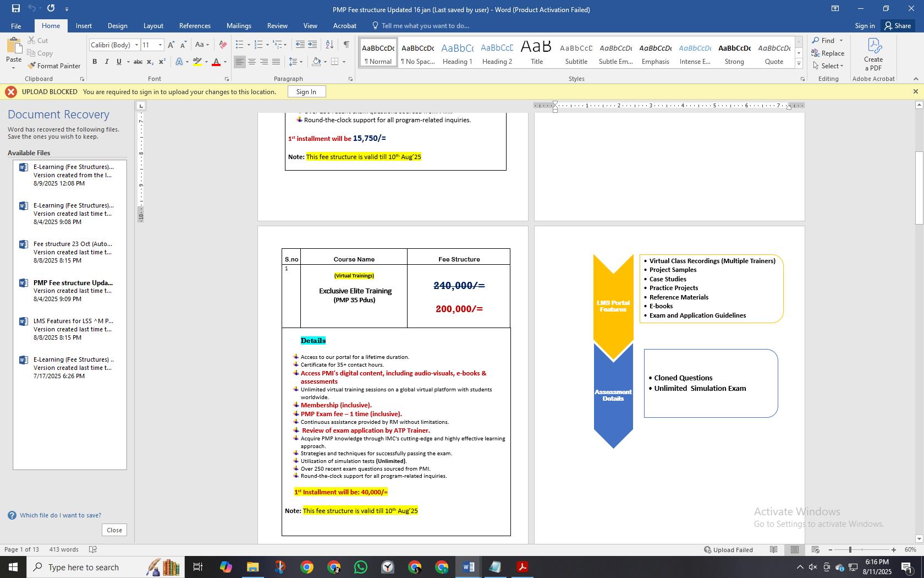The height and width of the screenshot is (578, 924).
Task: Switch to the References tab
Action: [195, 26]
